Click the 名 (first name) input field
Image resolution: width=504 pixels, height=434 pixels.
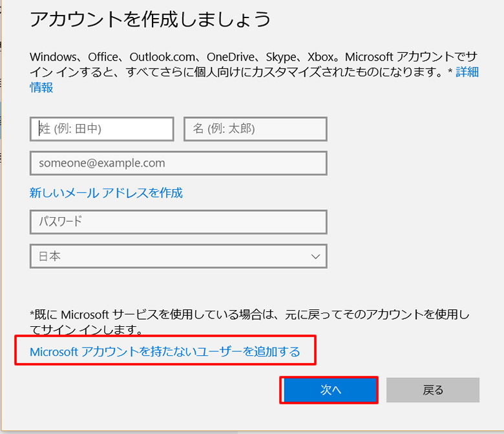pos(255,129)
